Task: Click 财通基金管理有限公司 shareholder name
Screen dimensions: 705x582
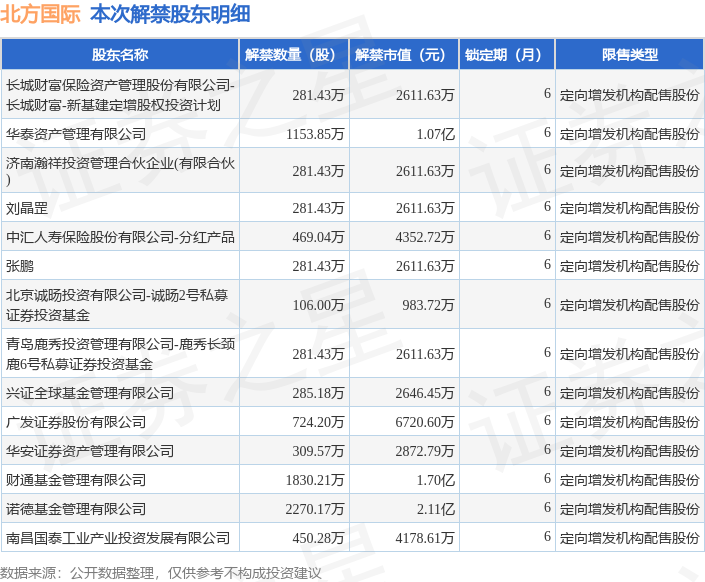Action: point(76,480)
